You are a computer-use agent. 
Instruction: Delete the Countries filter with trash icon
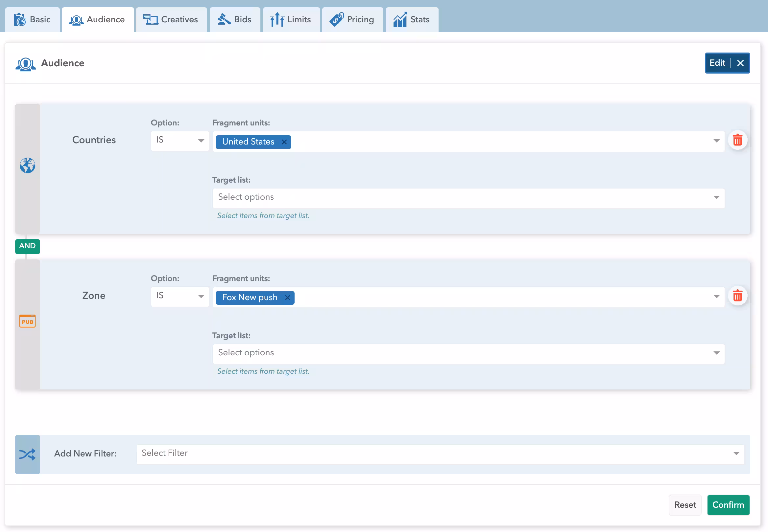pos(737,140)
